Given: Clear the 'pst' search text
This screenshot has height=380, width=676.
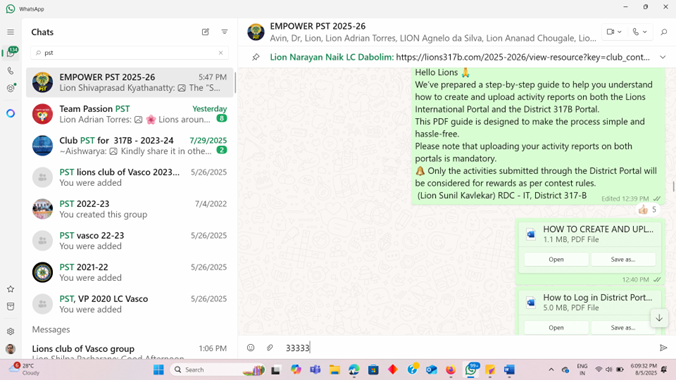Looking at the screenshot, I should tap(221, 53).
